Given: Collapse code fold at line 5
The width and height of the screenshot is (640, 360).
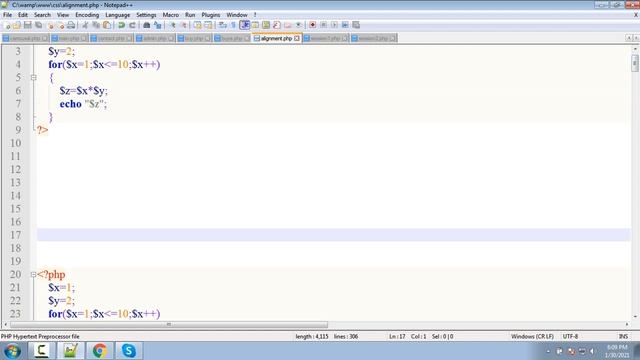Looking at the screenshot, I should pyautogui.click(x=33, y=77).
